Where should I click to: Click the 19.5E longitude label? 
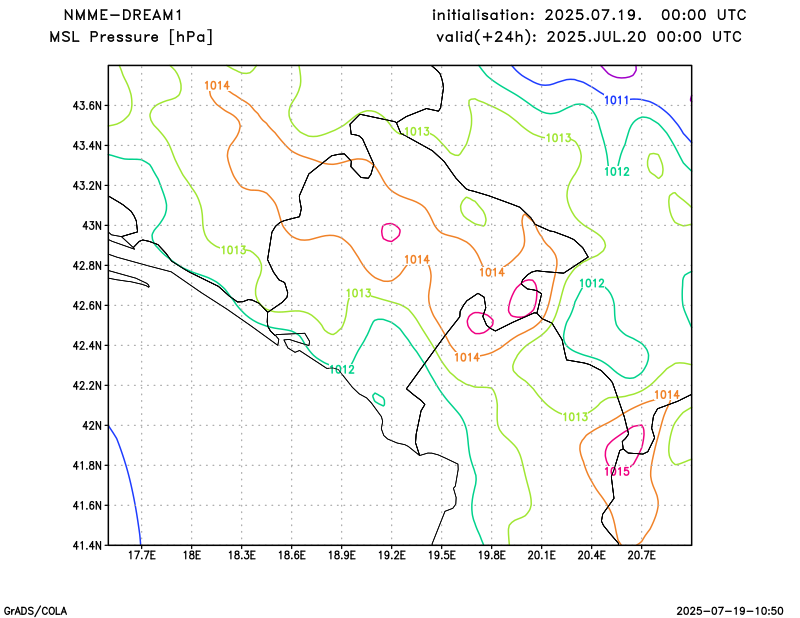441,555
